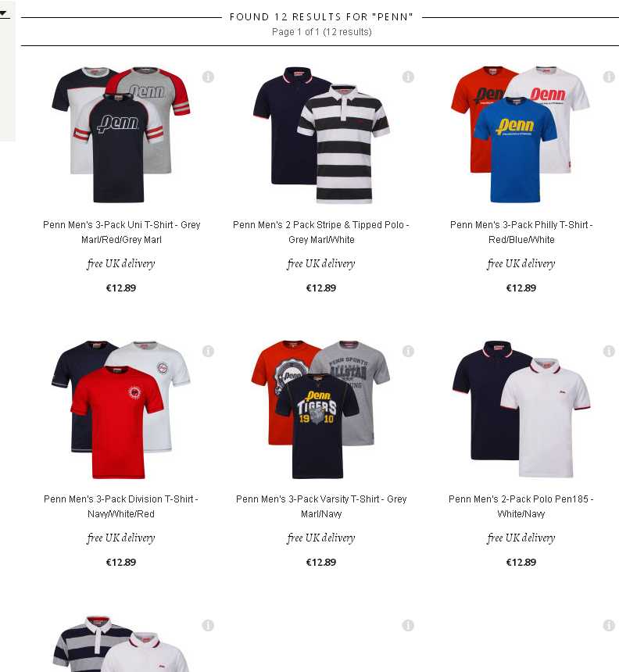Open Penn Men's 3-Pack Division T-Shirt link
Viewport: 619px width, 672px height.
121,506
